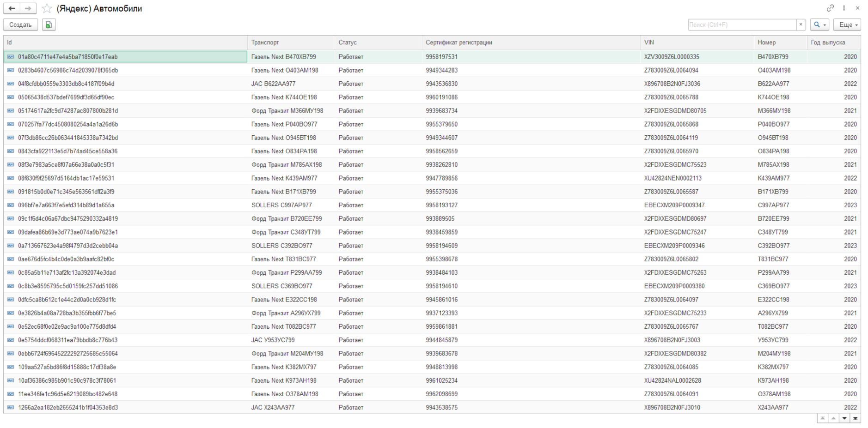Focus the Поиск (Ctrl+F) search field
Screen dimensions: 868x428
[x=742, y=25]
